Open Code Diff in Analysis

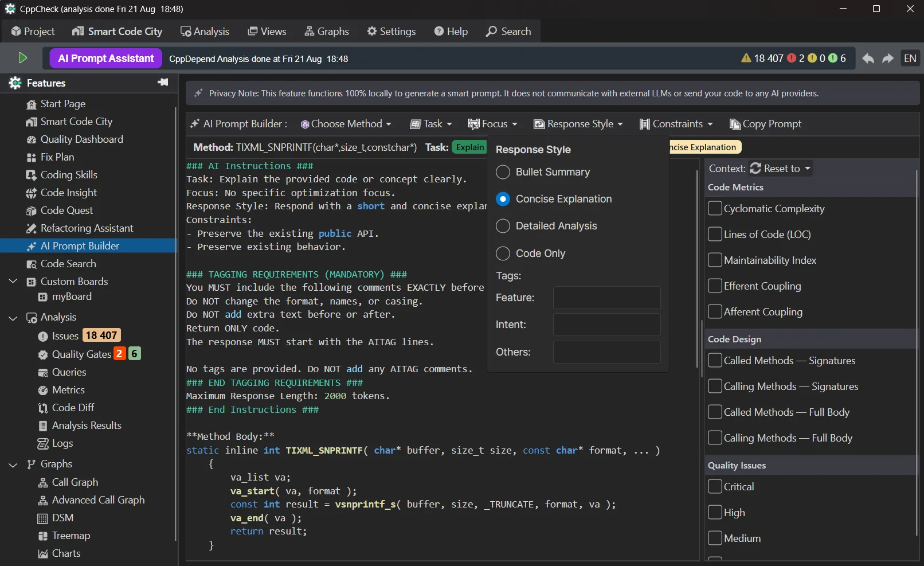[66, 408]
